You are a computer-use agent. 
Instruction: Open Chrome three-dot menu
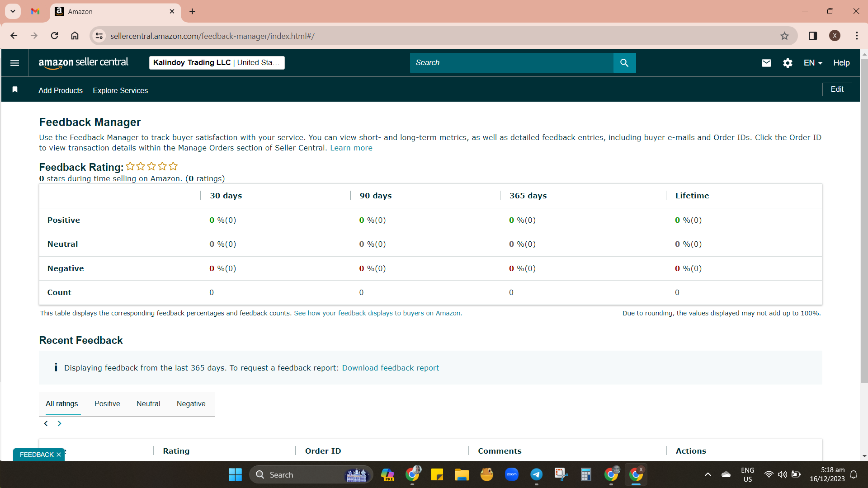[x=857, y=36]
